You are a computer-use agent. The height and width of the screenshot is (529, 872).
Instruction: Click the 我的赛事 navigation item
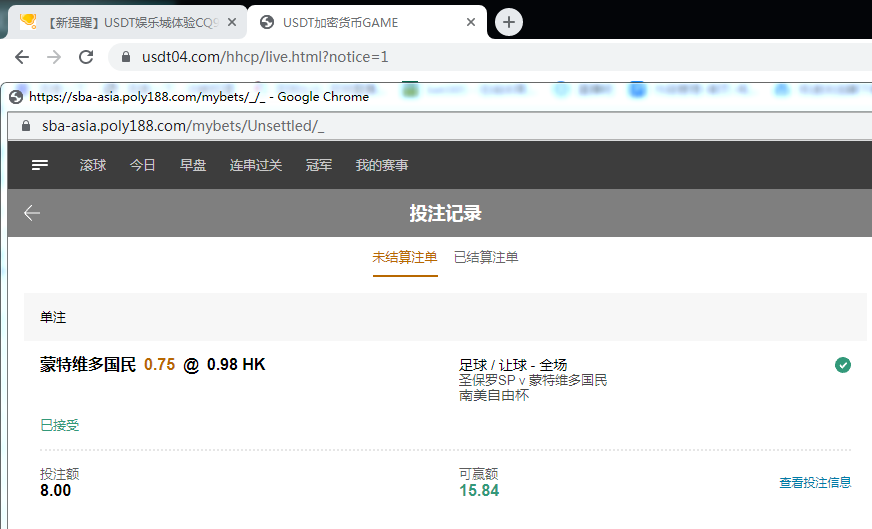382,165
